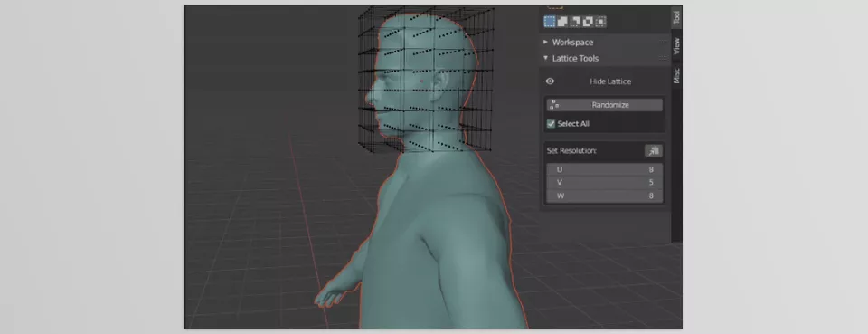The height and width of the screenshot is (334, 868).
Task: Select the Intersect selection mode icon
Action: [600, 22]
